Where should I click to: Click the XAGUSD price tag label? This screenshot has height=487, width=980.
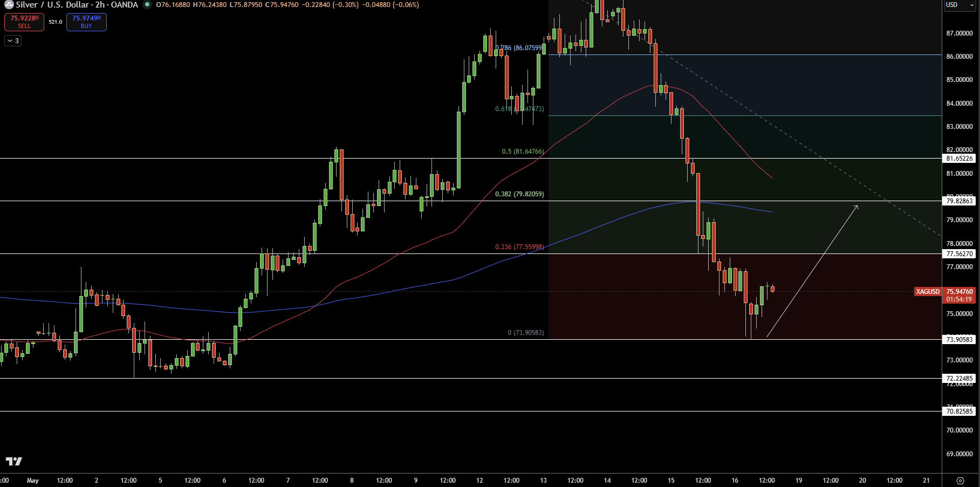click(x=928, y=292)
